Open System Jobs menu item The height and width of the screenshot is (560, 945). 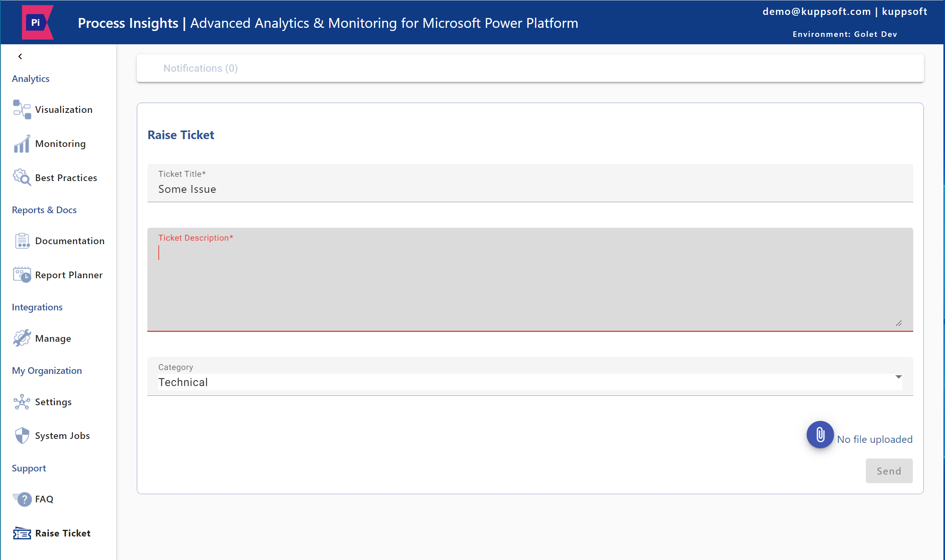[x=62, y=436]
